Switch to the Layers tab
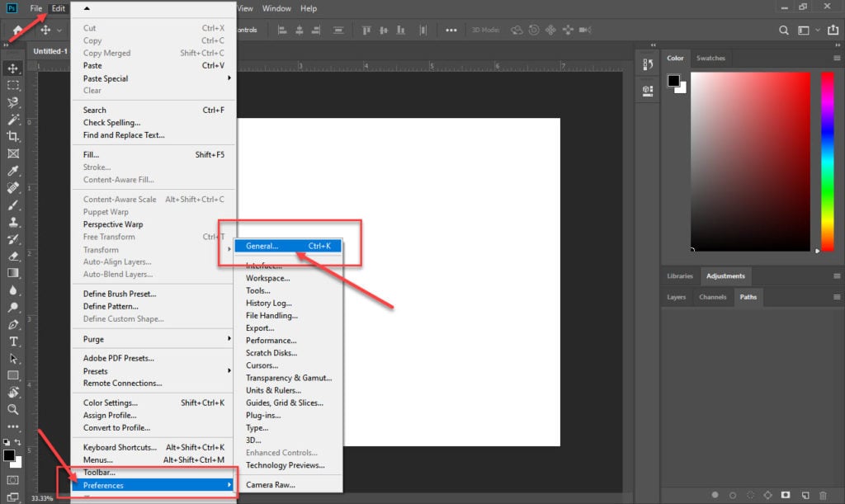The image size is (845, 504). click(x=677, y=297)
